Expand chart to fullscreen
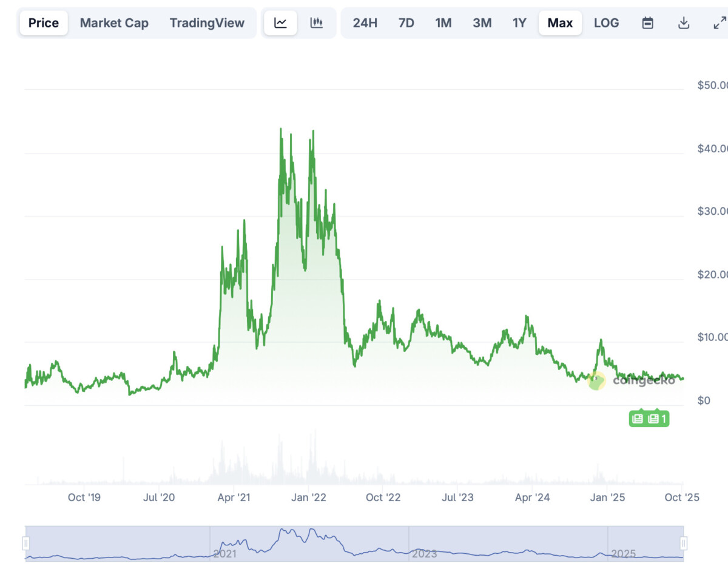The image size is (728, 583). click(x=719, y=23)
